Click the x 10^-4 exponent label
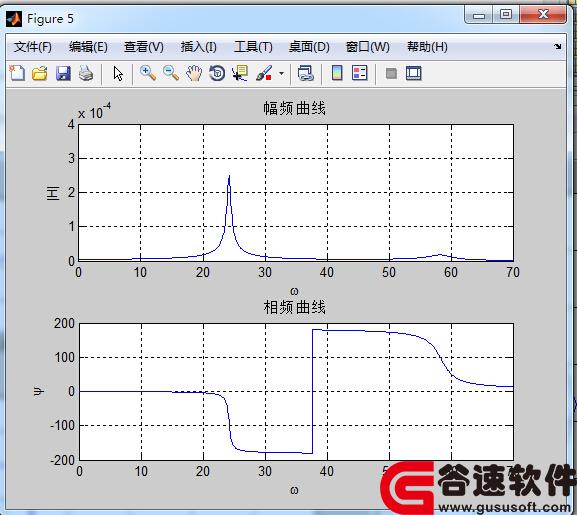Image resolution: width=577 pixels, height=515 pixels. pos(94,111)
